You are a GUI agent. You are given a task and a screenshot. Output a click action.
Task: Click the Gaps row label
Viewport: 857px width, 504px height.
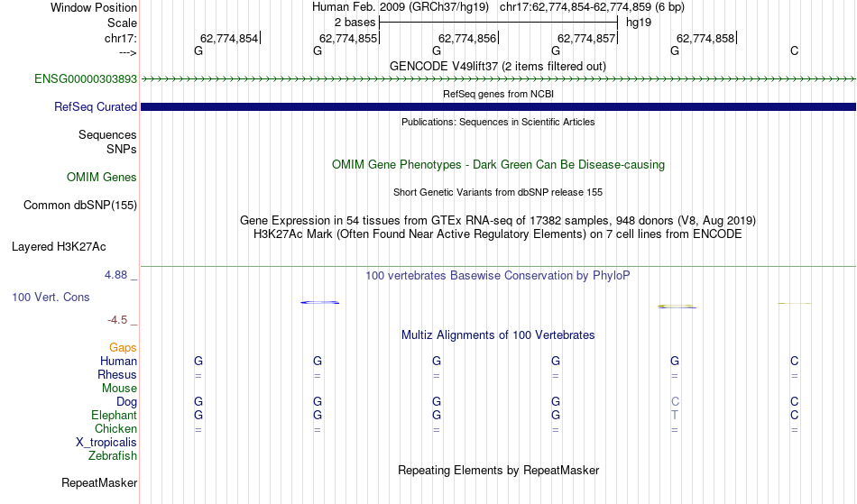coord(123,347)
